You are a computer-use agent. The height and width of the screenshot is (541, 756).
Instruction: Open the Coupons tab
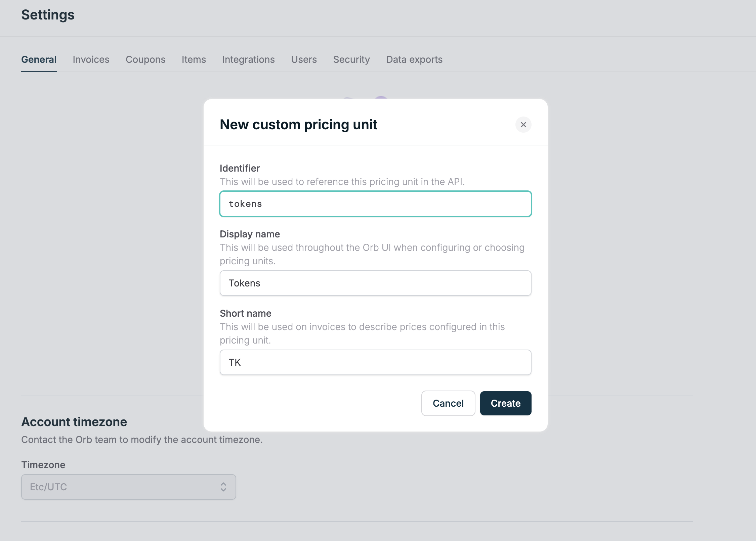pos(145,59)
